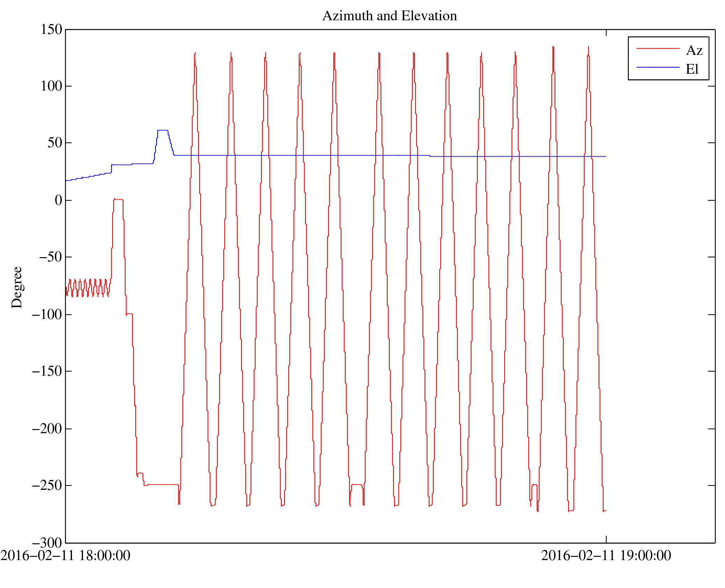Click the 50 y-axis tick label
Image resolution: width=725 pixels, height=588 pixels.
(55, 143)
